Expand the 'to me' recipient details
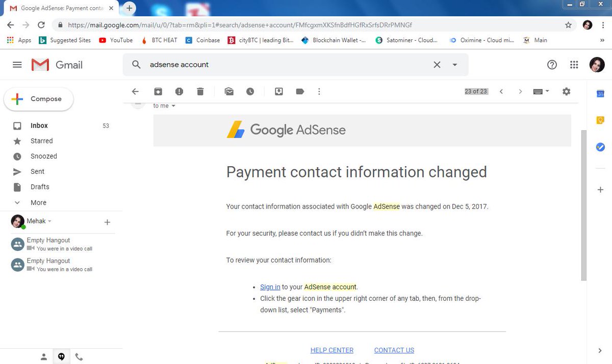The height and width of the screenshot is (364, 612). 173,106
